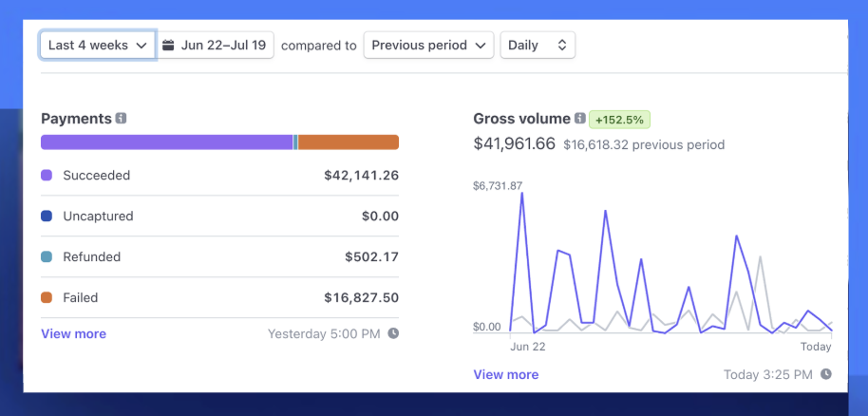868x416 pixels.
Task: Click the Succeeded amount $42,141.26
Action: 361,176
